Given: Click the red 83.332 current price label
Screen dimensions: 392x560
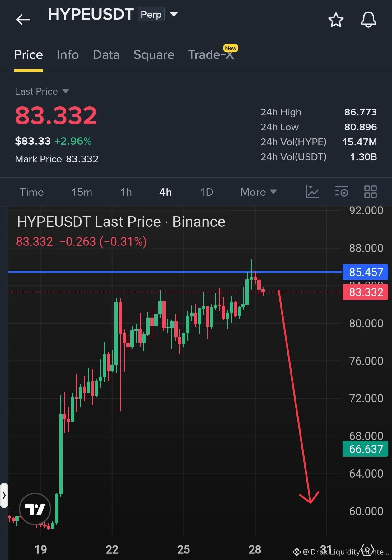Looking at the screenshot, I should coord(365,292).
